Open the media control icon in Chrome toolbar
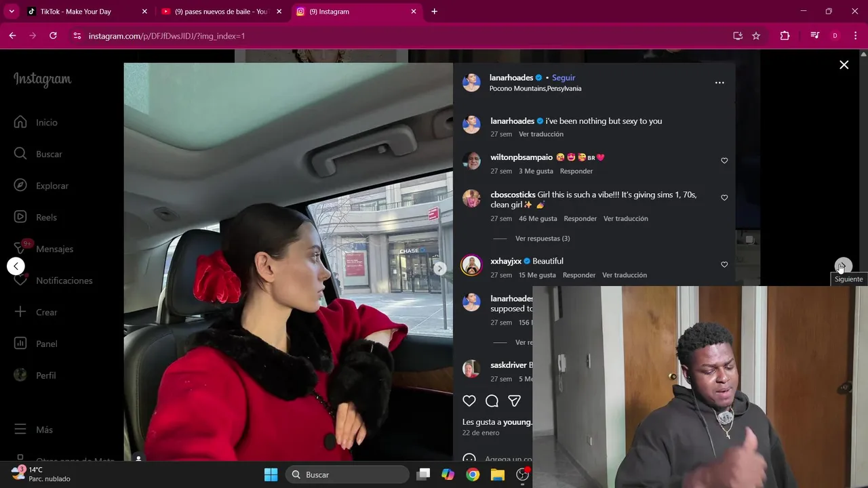This screenshot has width=868, height=488. (815, 36)
